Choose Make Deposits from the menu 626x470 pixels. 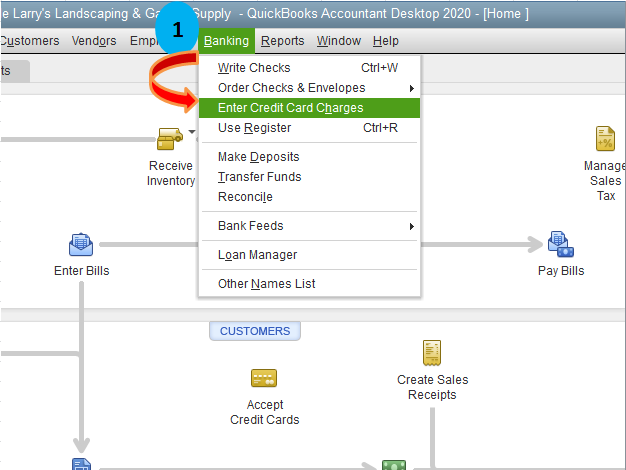(x=309, y=157)
